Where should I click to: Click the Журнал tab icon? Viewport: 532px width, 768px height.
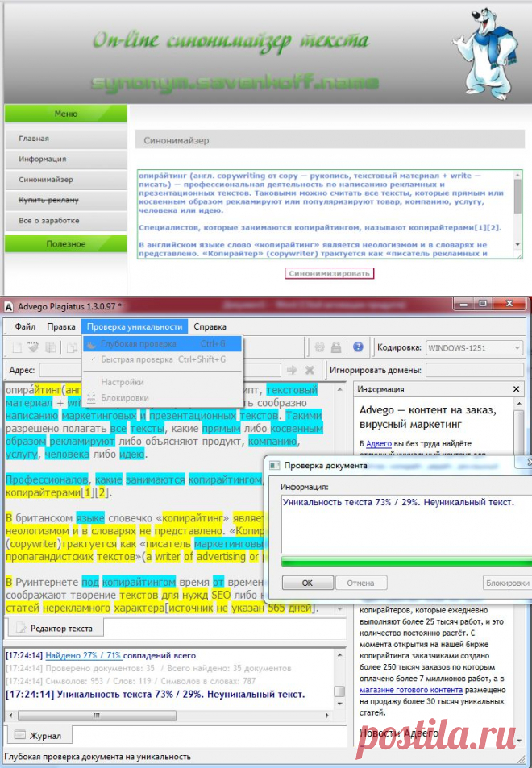point(19,735)
